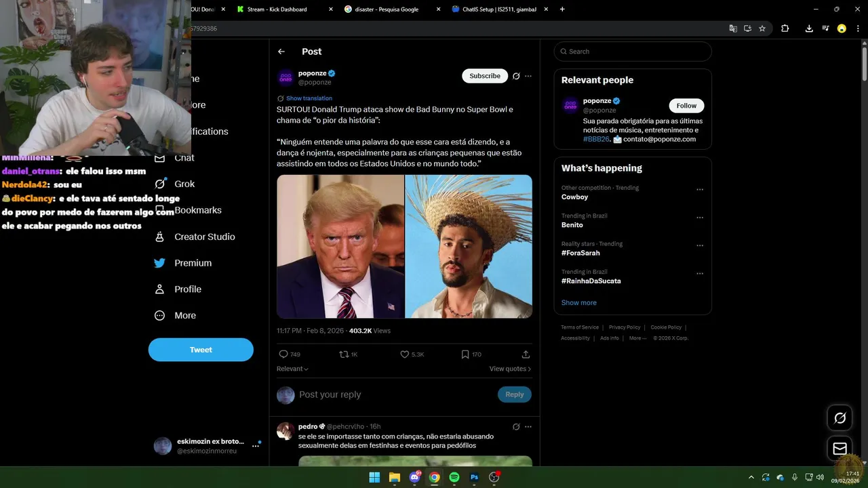This screenshot has height=488, width=868.
Task: Open a new browser tab
Action: pos(562,9)
